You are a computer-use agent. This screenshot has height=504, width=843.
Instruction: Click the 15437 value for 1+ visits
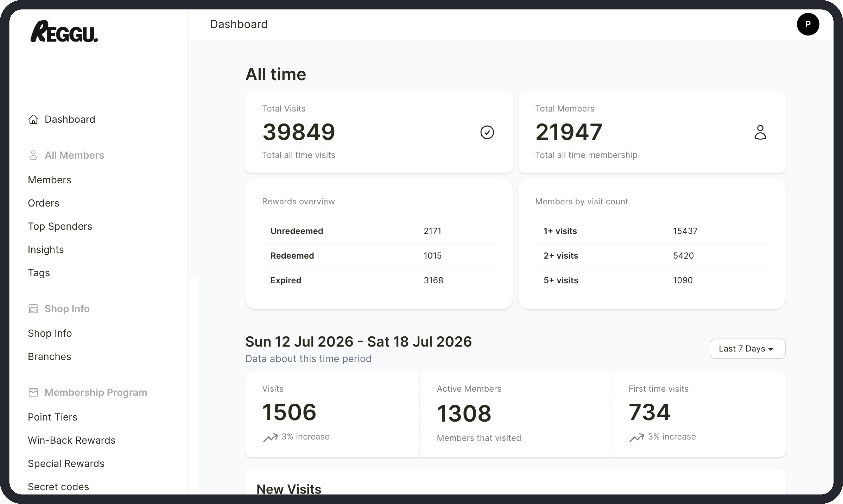685,231
